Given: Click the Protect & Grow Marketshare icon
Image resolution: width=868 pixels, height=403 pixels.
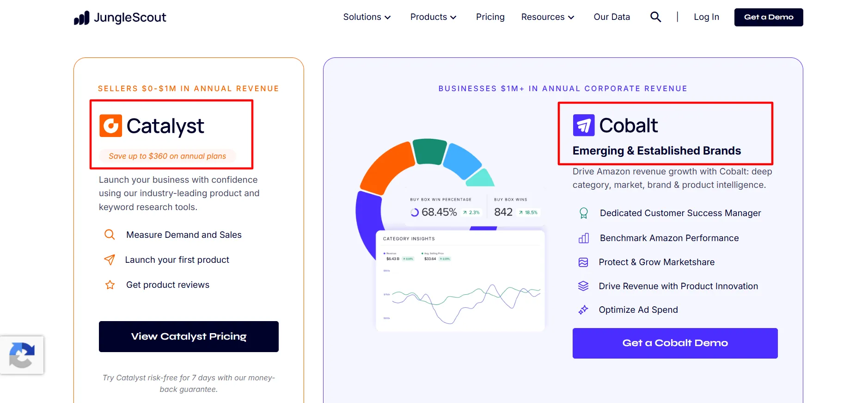Looking at the screenshot, I should pos(583,262).
